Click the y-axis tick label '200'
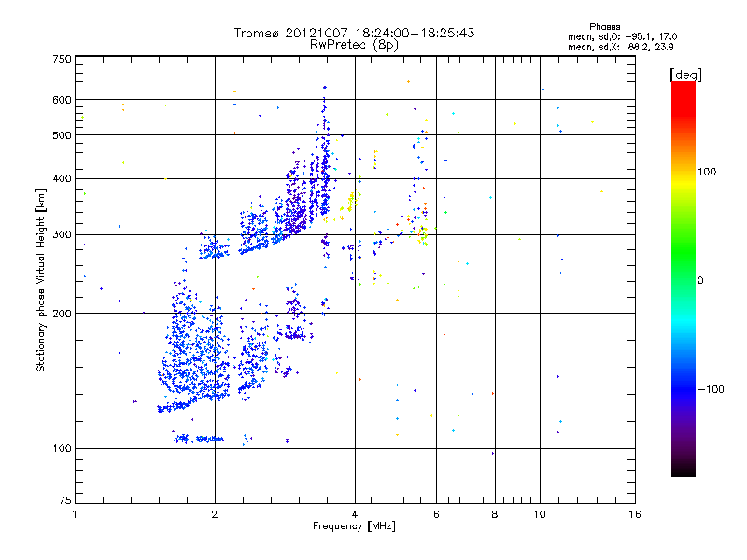Viewport: 747px width, 560px height. [x=63, y=314]
